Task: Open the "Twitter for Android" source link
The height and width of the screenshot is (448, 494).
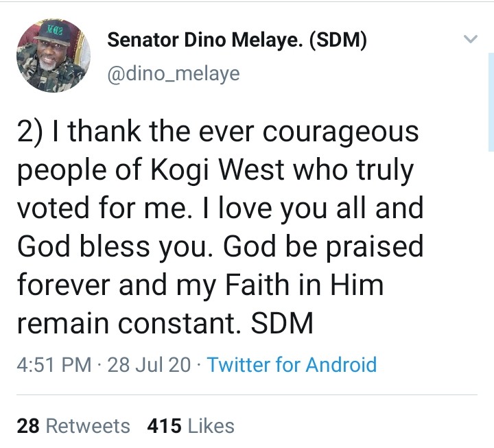Action: point(292,364)
